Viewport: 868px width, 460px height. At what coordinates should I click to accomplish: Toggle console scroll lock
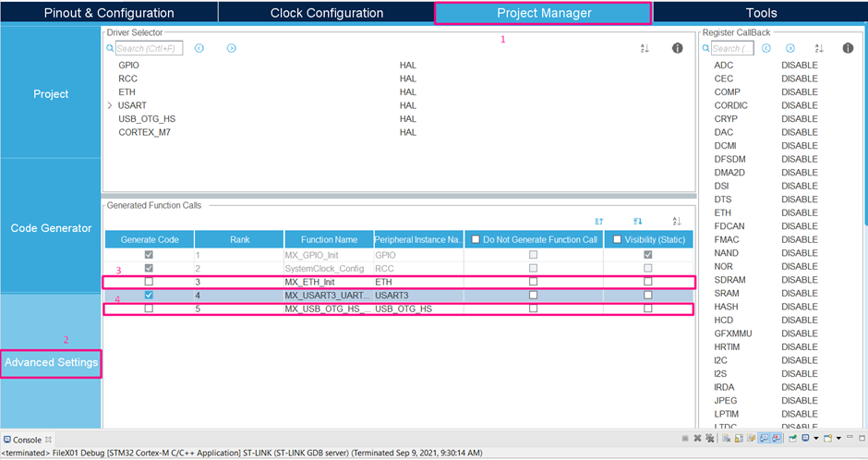tap(739, 439)
